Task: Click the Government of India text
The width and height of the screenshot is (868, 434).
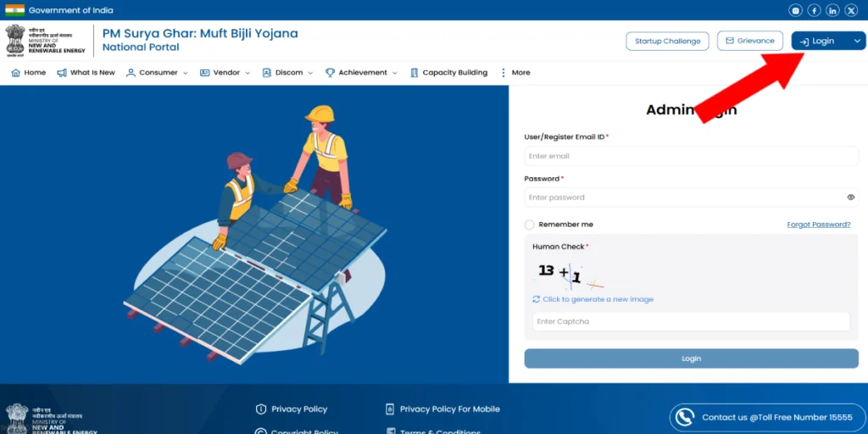Action: (x=71, y=10)
